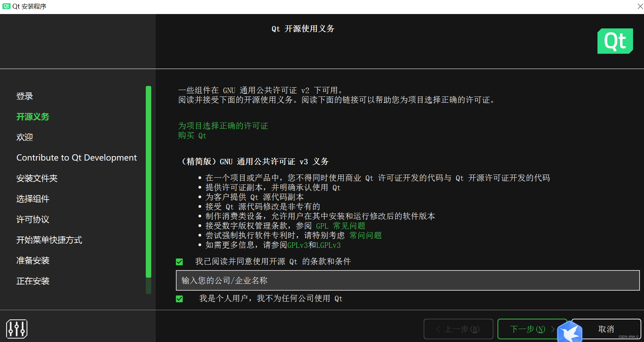This screenshot has width=644, height=342.
Task: Select 正在安装 step in sidebar
Action: coord(33,281)
